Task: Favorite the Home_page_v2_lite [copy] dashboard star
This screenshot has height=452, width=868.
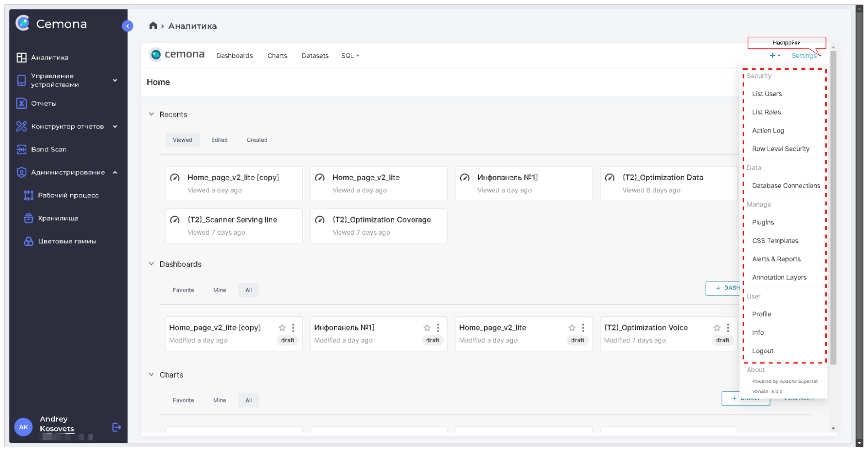Action: point(282,328)
